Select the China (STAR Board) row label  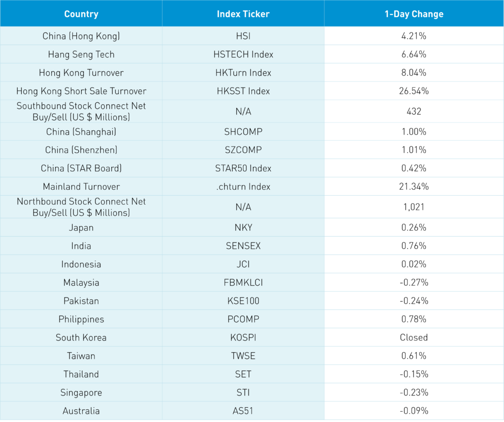(81, 168)
